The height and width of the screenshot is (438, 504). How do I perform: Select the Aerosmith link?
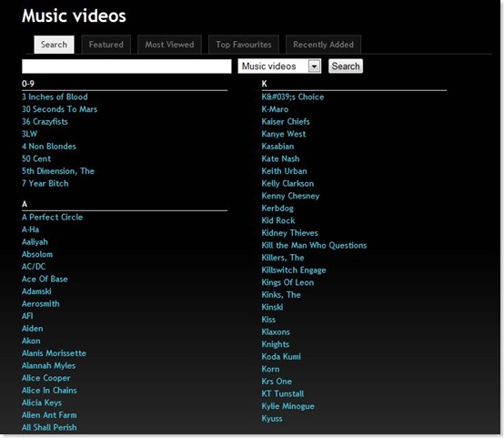click(41, 304)
